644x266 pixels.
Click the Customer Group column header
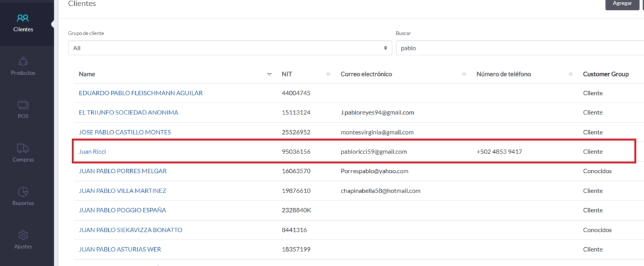coord(605,74)
